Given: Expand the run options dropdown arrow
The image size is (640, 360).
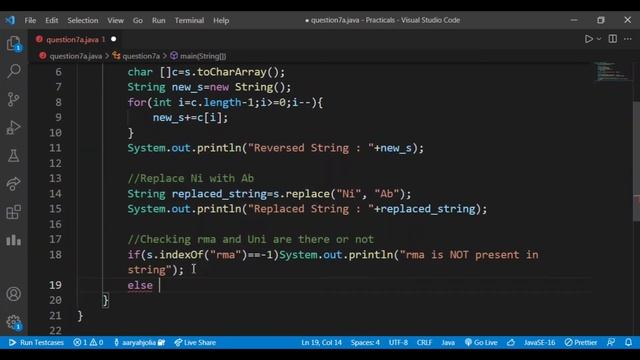Looking at the screenshot, I should click(599, 39).
